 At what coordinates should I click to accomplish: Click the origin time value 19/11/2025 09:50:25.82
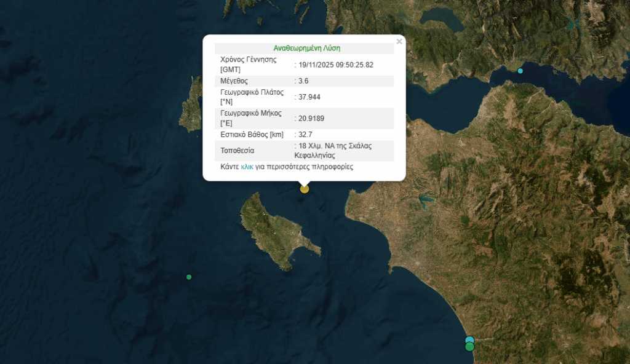coord(336,65)
